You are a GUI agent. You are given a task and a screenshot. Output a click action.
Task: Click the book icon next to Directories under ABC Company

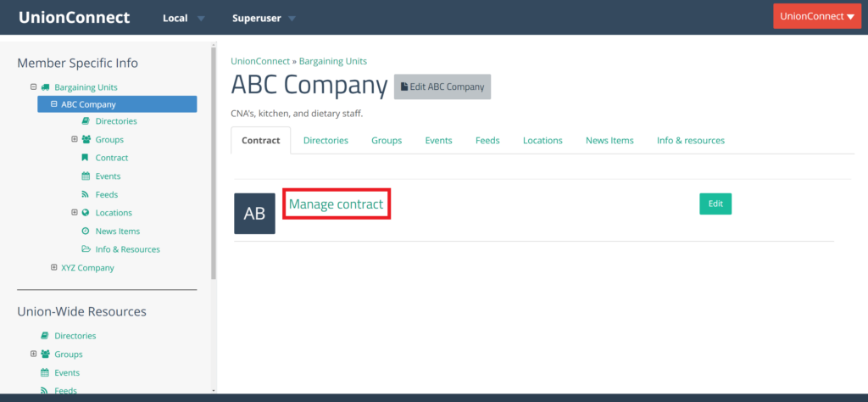pos(86,120)
